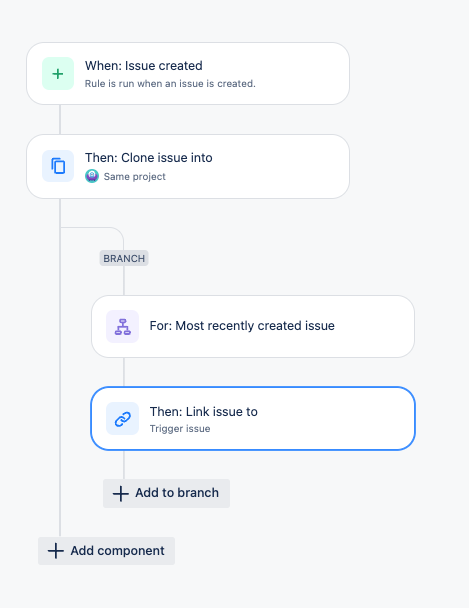Click the Then: Clone issue into title
Image resolution: width=469 pixels, height=608 pixels.
(x=148, y=158)
